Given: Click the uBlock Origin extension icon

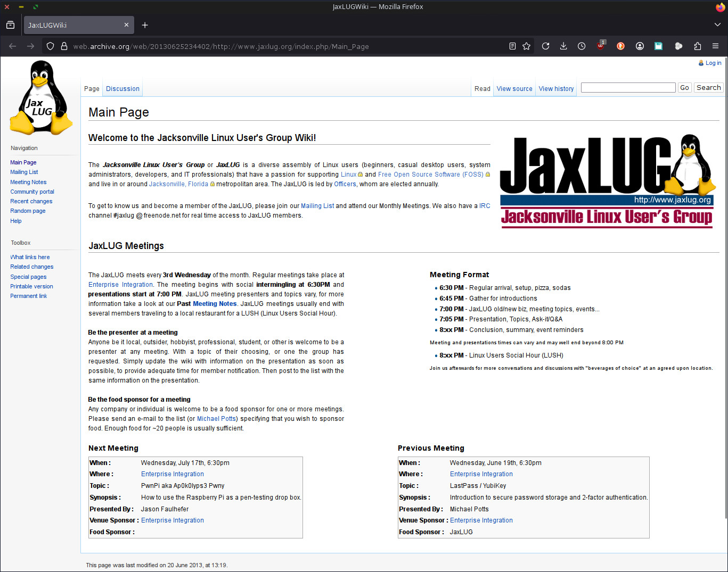Looking at the screenshot, I should [x=601, y=46].
